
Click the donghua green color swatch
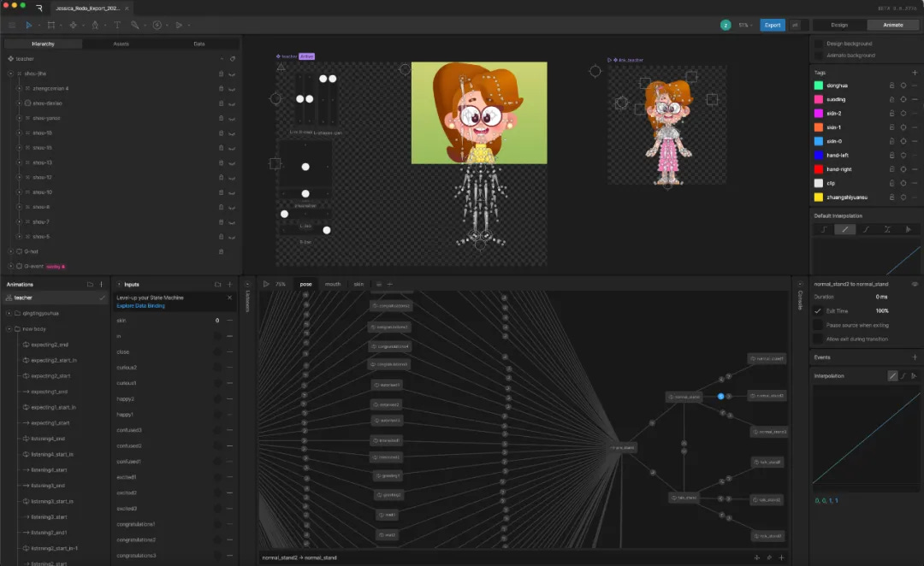click(819, 85)
